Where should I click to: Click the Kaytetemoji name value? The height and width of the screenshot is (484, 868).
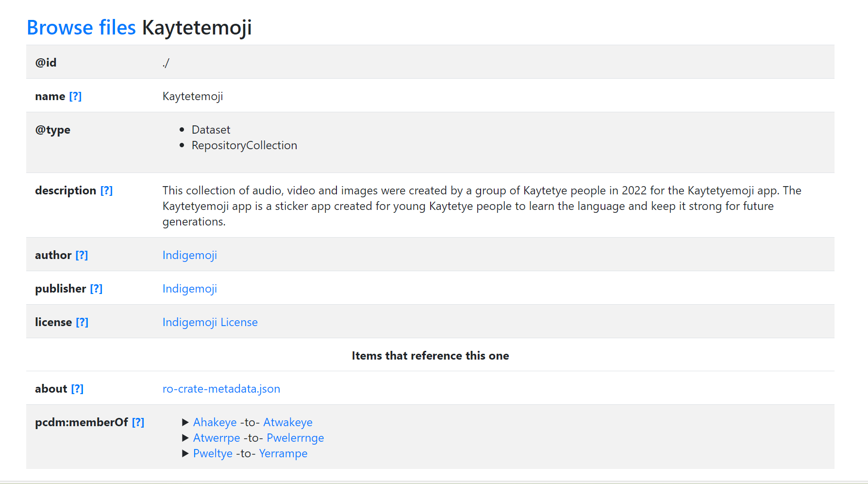click(x=193, y=96)
